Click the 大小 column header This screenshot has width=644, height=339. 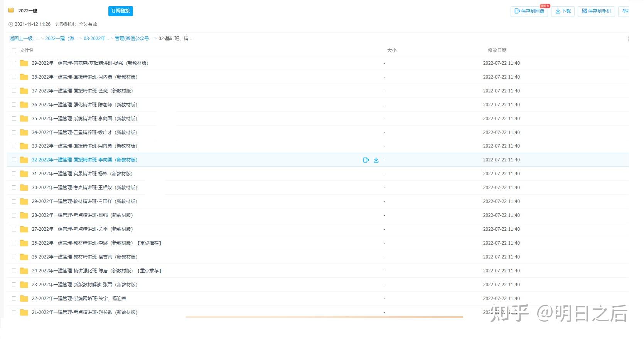[x=392, y=50]
